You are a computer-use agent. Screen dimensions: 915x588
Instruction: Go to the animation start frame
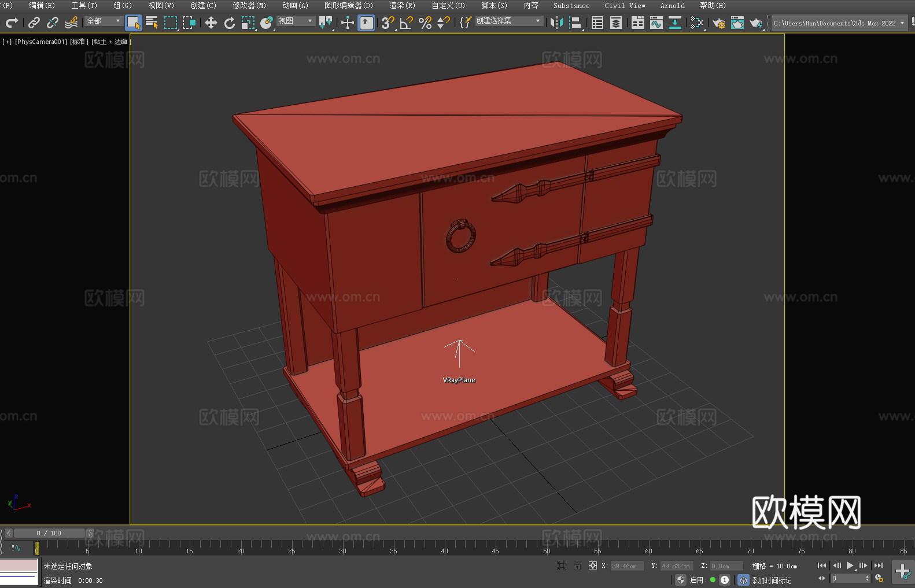(x=822, y=565)
